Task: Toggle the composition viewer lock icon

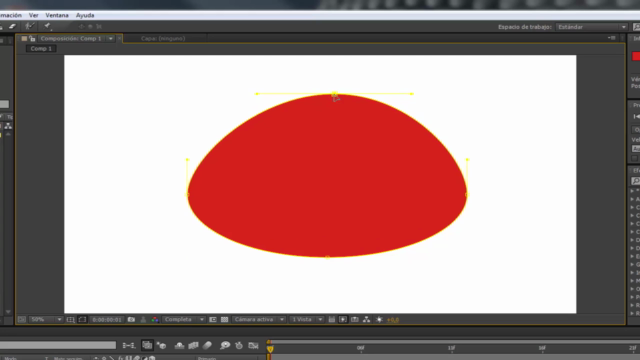Action: [32, 38]
